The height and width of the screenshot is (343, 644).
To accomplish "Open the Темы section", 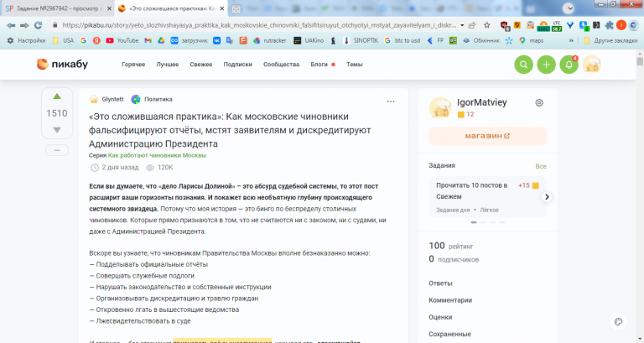I will 355,65.
